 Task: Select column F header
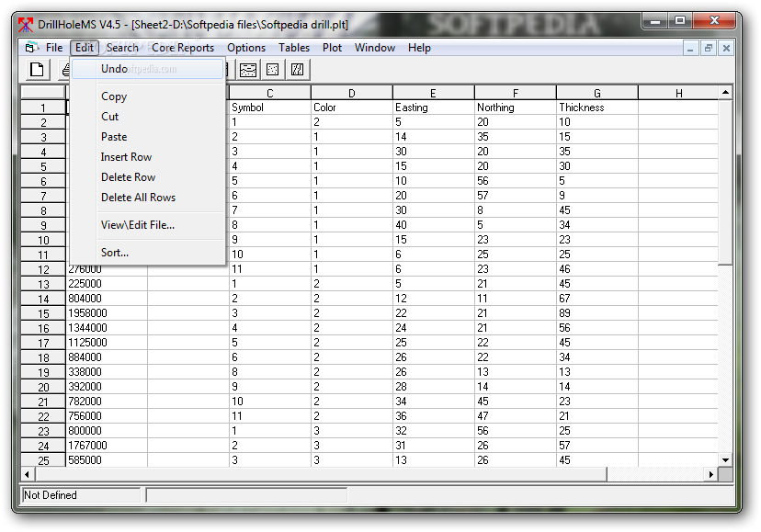point(516,93)
